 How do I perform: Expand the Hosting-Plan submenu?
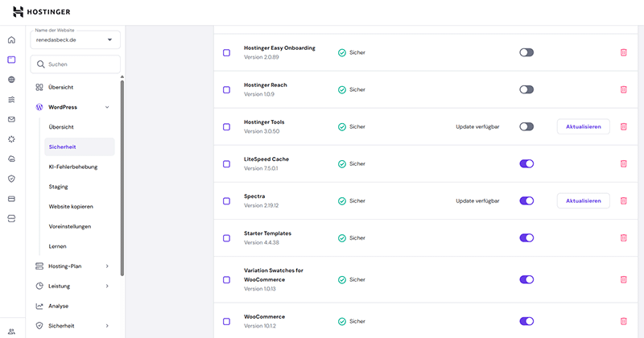(x=107, y=266)
